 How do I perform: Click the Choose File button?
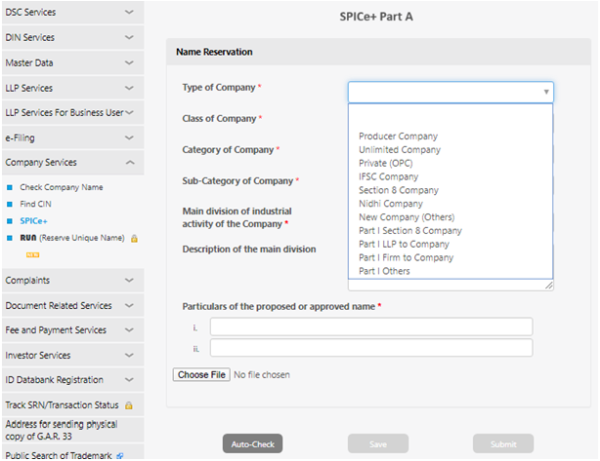point(201,375)
